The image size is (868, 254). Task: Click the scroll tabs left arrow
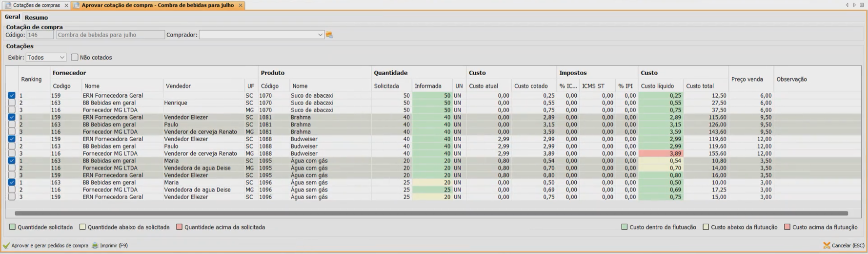(x=847, y=5)
